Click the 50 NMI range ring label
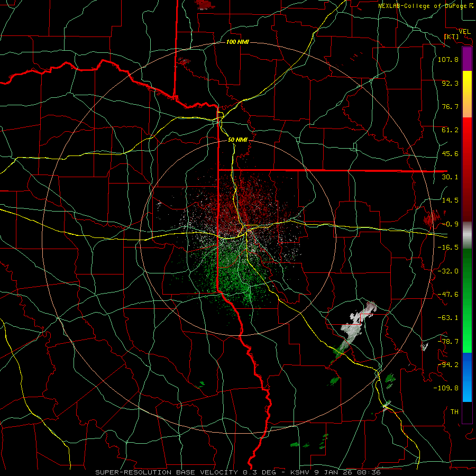 pyautogui.click(x=237, y=140)
